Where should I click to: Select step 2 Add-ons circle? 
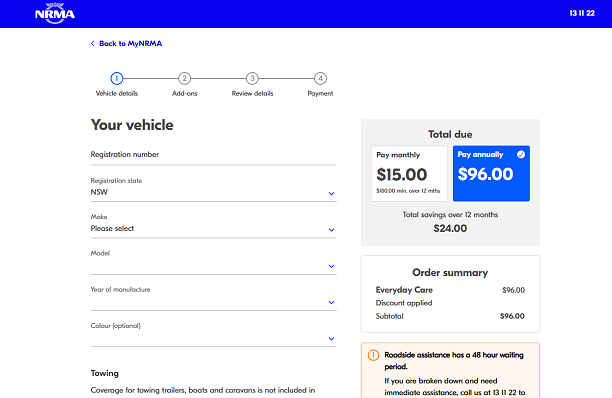(185, 78)
